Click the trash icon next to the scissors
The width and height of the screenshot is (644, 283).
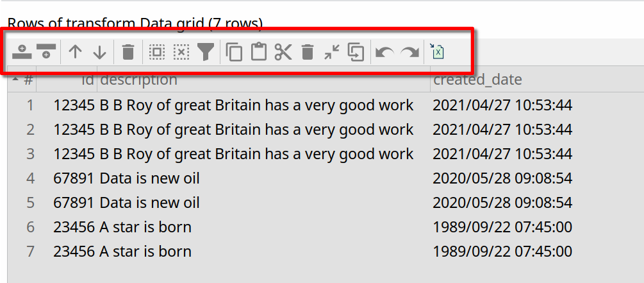[308, 52]
